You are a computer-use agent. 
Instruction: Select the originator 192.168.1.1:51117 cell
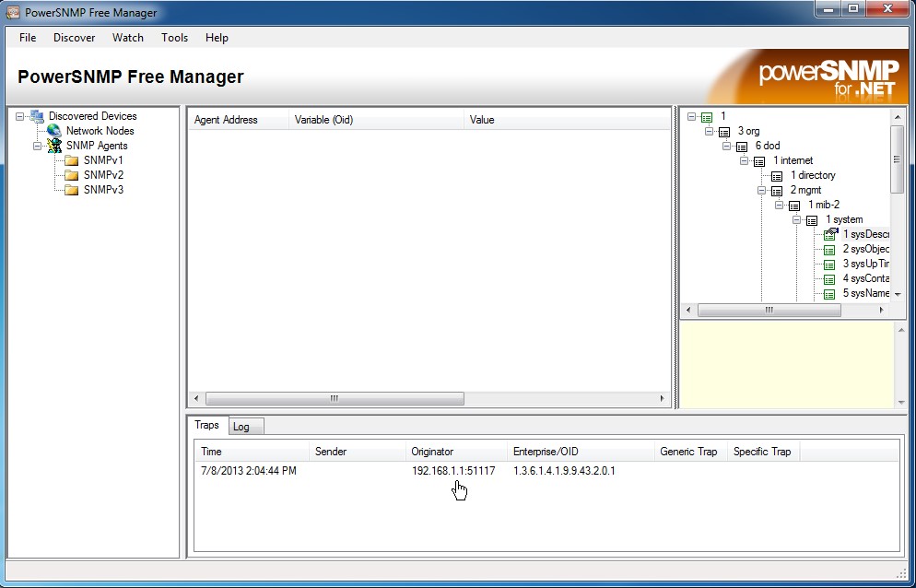pyautogui.click(x=453, y=471)
